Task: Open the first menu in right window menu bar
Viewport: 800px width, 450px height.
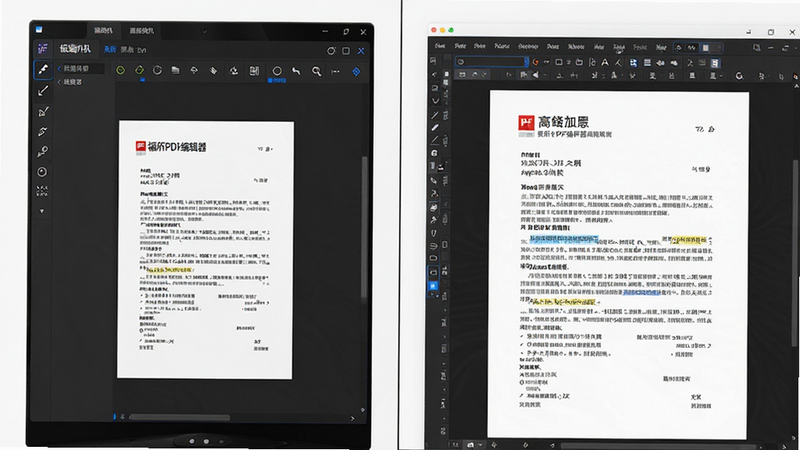Action: (440, 46)
